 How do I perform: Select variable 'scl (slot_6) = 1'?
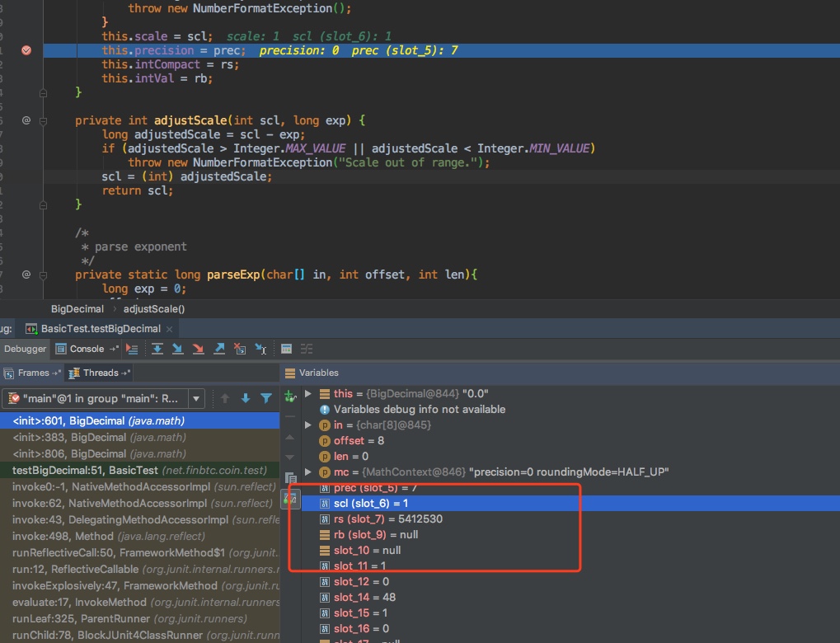pos(570,503)
